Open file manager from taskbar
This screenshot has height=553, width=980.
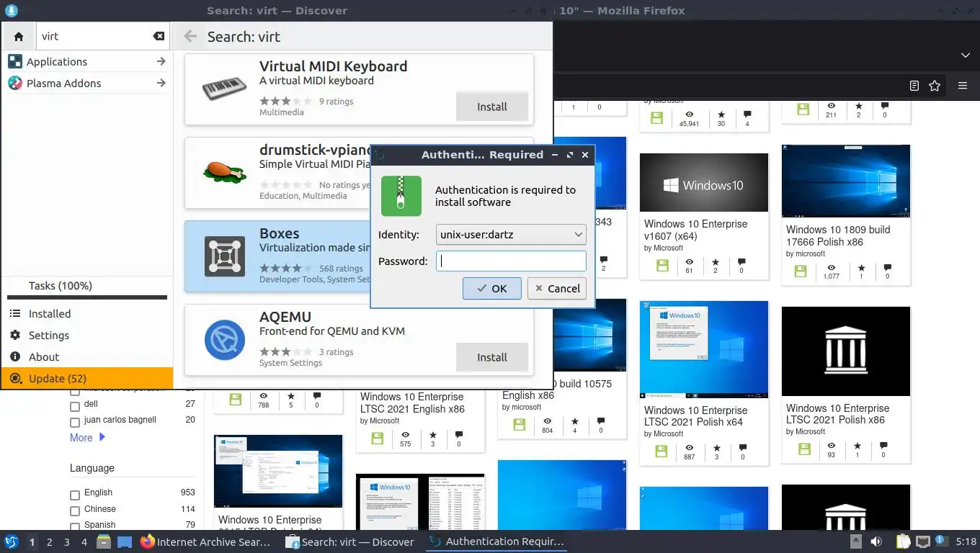104,541
